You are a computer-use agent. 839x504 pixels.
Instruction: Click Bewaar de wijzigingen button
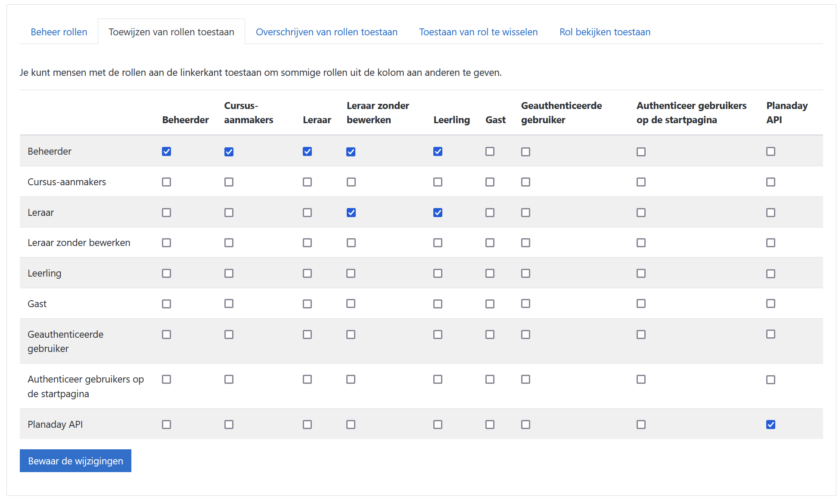click(x=75, y=461)
